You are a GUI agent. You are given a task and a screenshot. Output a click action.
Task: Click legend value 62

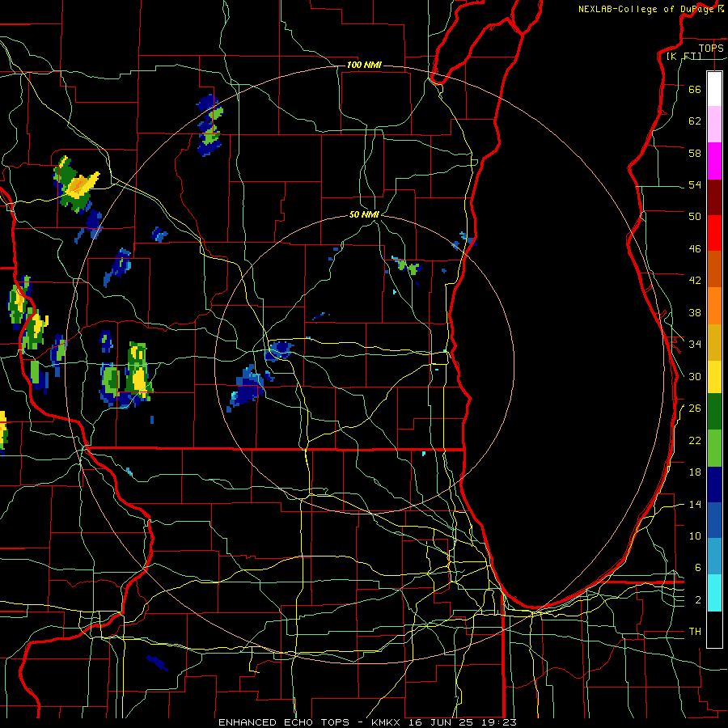tap(695, 121)
